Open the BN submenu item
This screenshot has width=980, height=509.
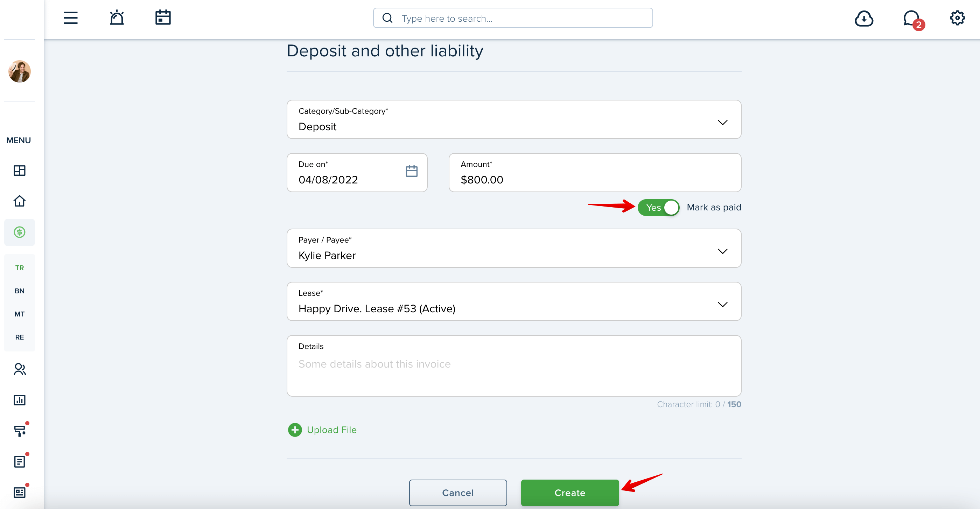19,291
